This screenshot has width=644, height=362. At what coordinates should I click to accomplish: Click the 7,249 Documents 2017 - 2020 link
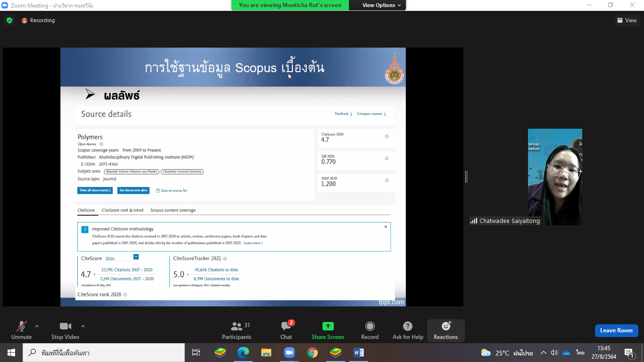tap(127, 279)
